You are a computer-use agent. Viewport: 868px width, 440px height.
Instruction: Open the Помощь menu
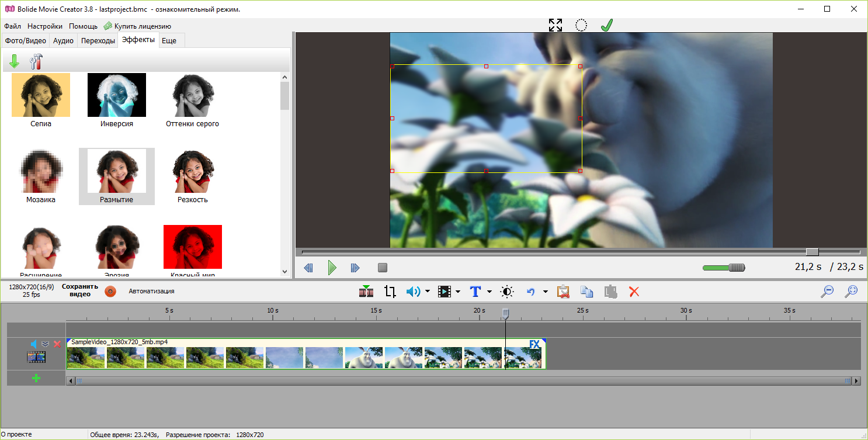pyautogui.click(x=84, y=26)
